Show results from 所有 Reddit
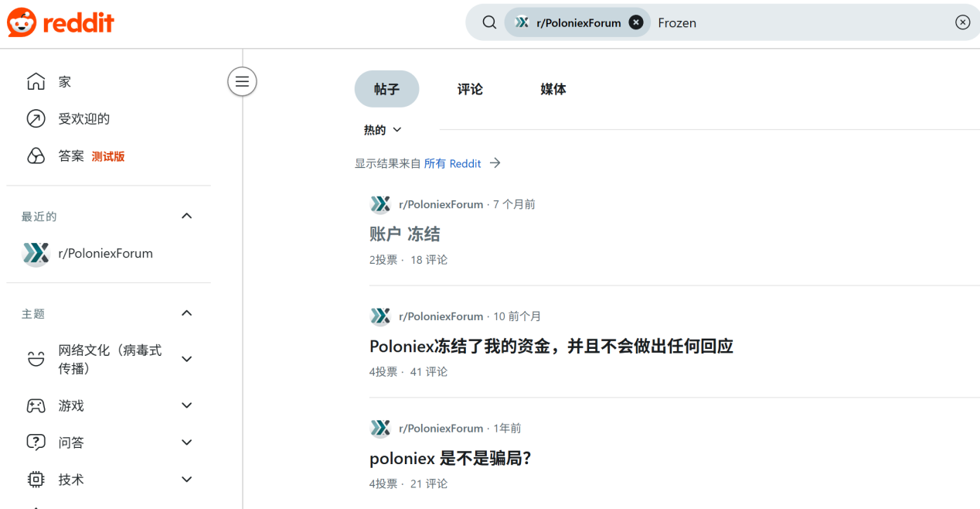The image size is (980, 509). [x=452, y=163]
